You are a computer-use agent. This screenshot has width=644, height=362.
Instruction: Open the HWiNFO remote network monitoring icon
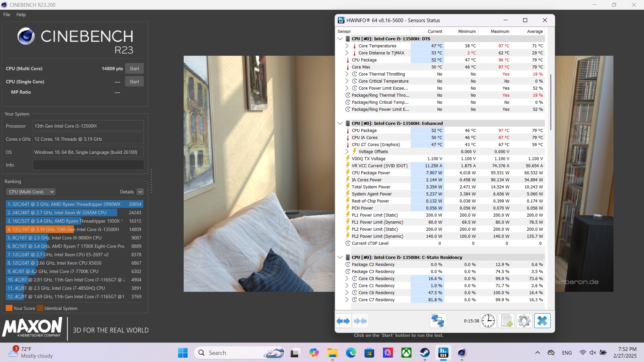[438, 321]
